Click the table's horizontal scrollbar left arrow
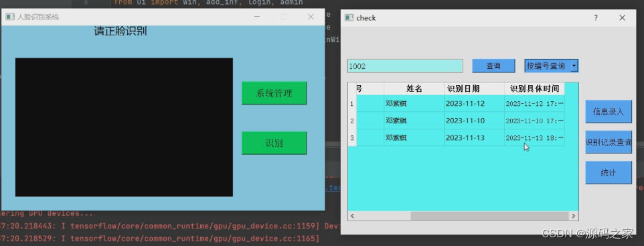 pos(352,216)
